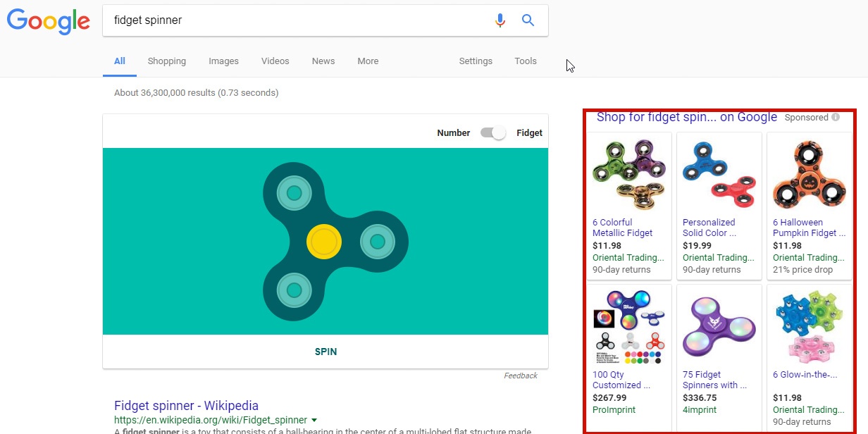Image resolution: width=868 pixels, height=434 pixels.
Task: Click the SPIN button
Action: [x=325, y=352]
